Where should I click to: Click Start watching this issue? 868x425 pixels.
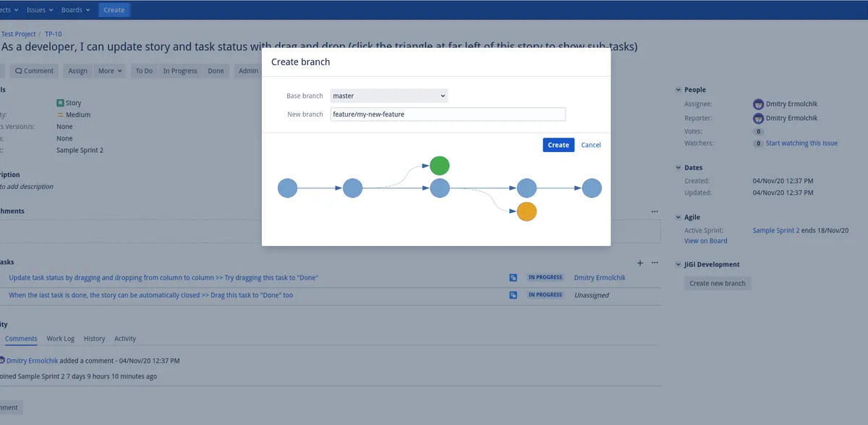pos(801,143)
